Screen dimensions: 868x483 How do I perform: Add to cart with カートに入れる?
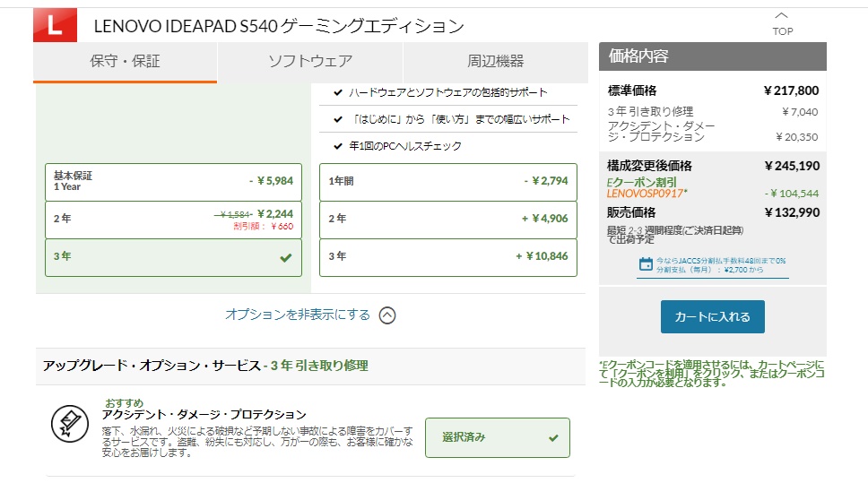713,317
